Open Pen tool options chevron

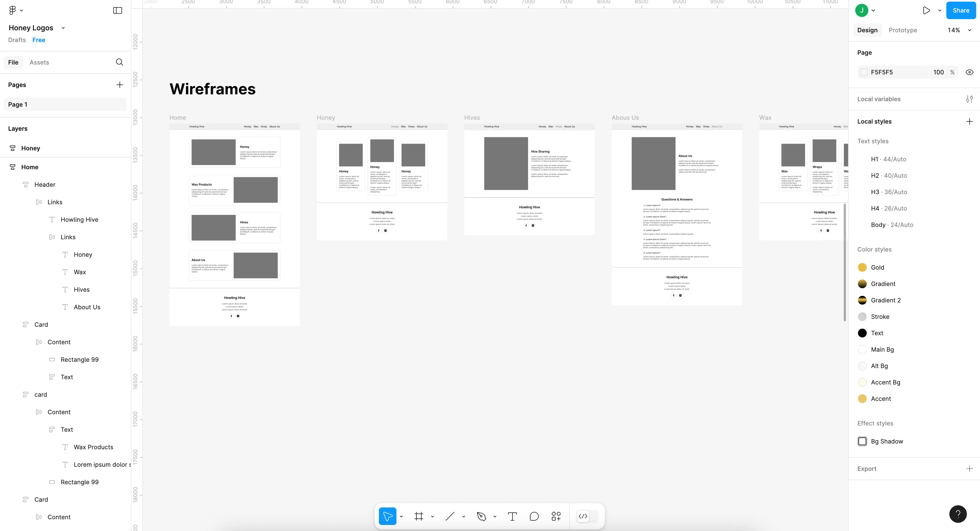pos(495,517)
